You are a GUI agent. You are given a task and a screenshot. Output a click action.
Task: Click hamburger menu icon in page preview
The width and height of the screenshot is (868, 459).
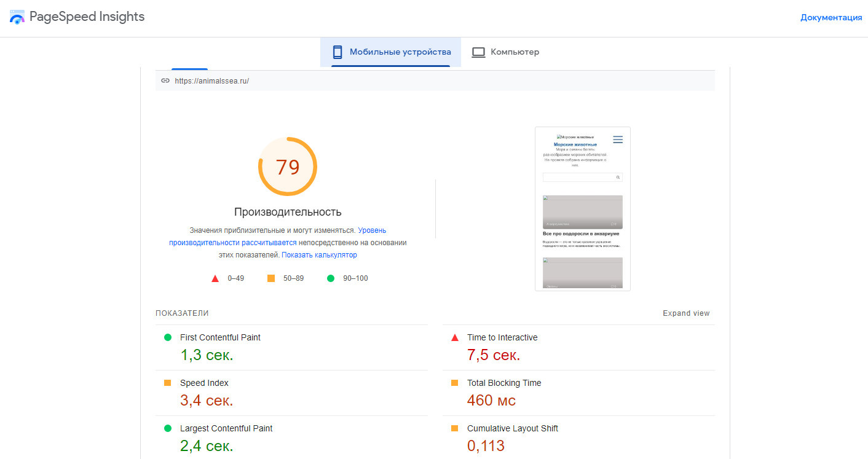pyautogui.click(x=618, y=139)
